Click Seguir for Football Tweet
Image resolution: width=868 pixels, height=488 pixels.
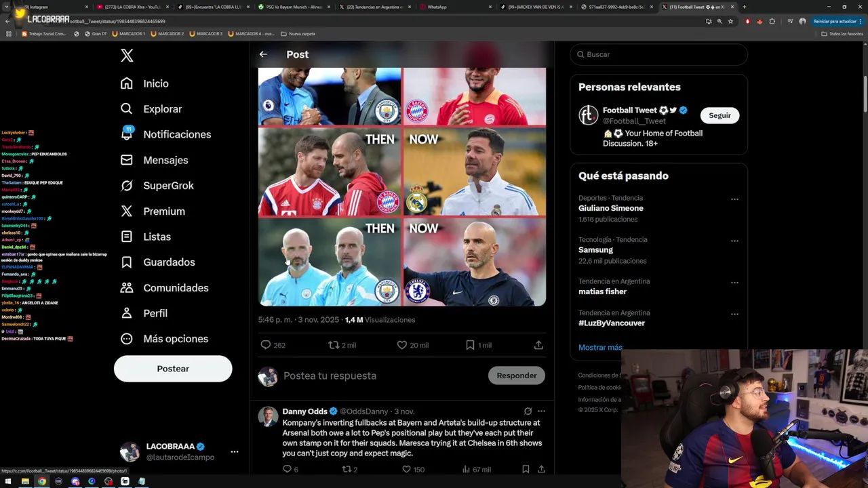(719, 115)
